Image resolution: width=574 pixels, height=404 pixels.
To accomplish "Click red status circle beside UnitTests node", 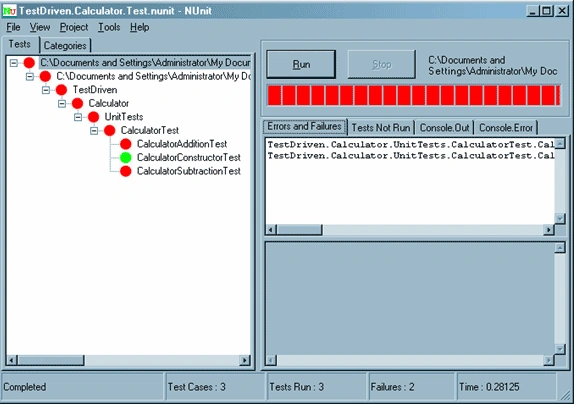I will tap(93, 117).
